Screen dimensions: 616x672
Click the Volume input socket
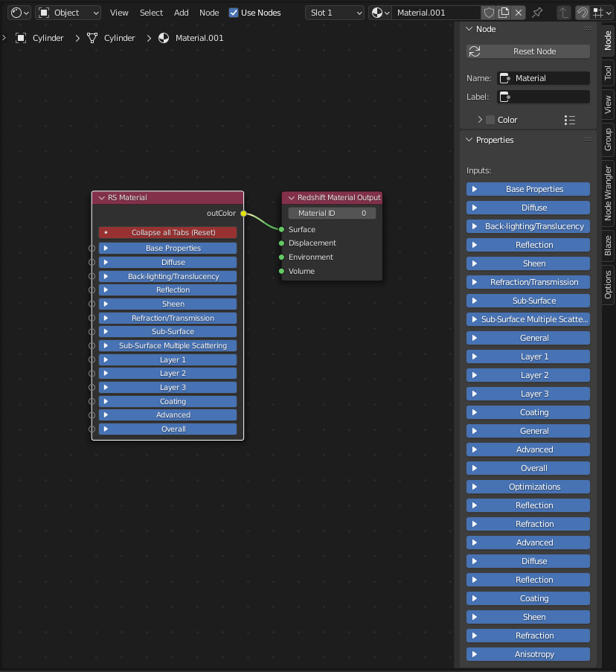pos(281,272)
